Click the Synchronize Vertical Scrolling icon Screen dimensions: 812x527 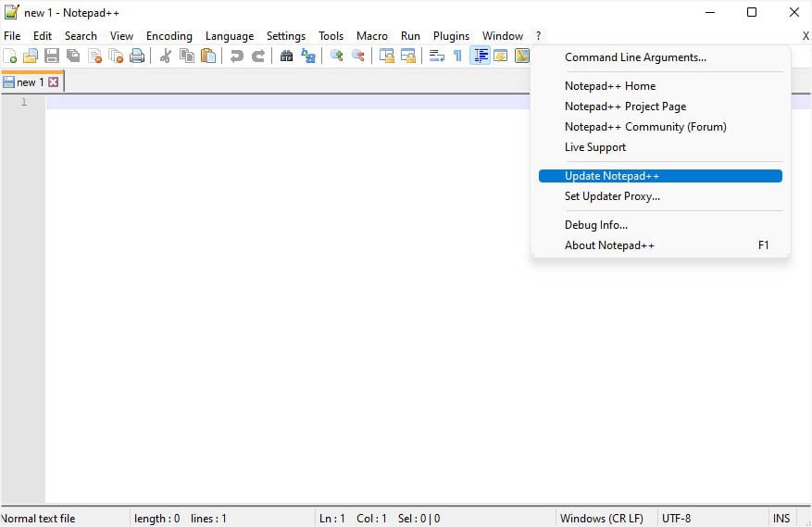(x=387, y=56)
